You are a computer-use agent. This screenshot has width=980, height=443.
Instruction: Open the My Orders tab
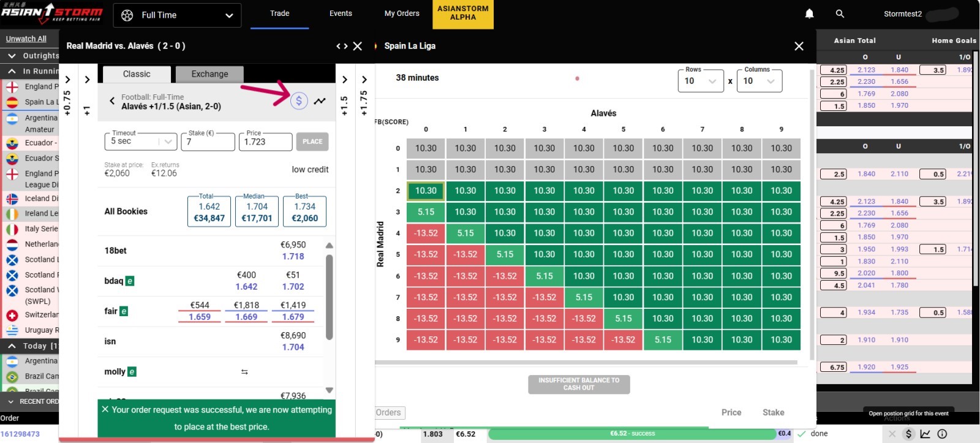coord(402,13)
